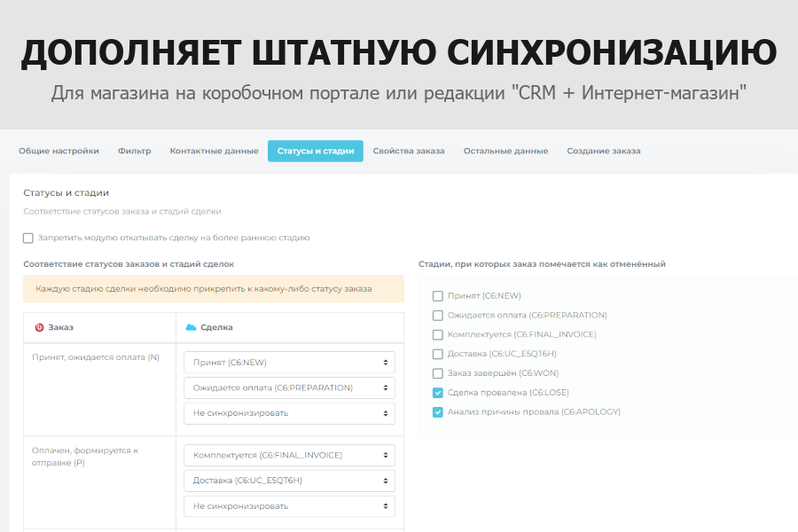Click the up-down arrows on Принят dropdown
This screenshot has width=798, height=532.
(387, 362)
